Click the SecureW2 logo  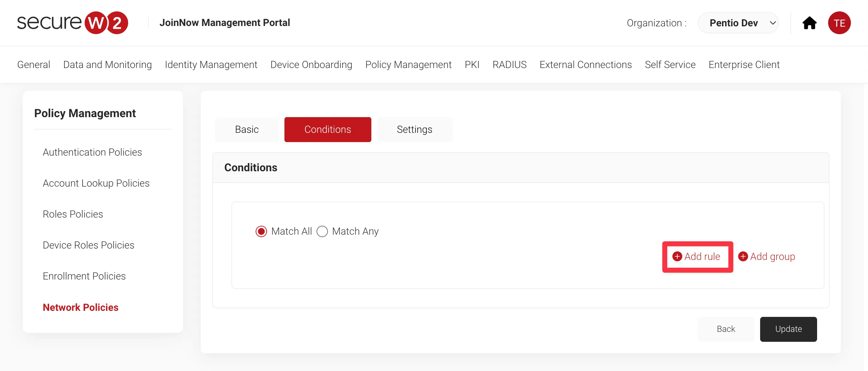73,23
